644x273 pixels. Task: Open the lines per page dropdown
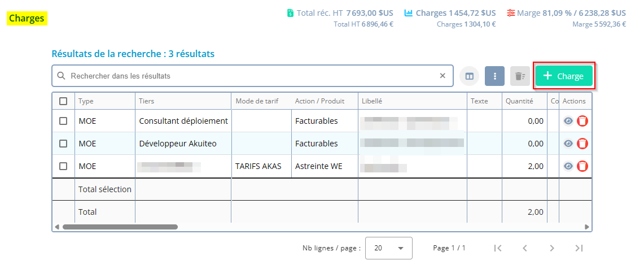pyautogui.click(x=389, y=248)
